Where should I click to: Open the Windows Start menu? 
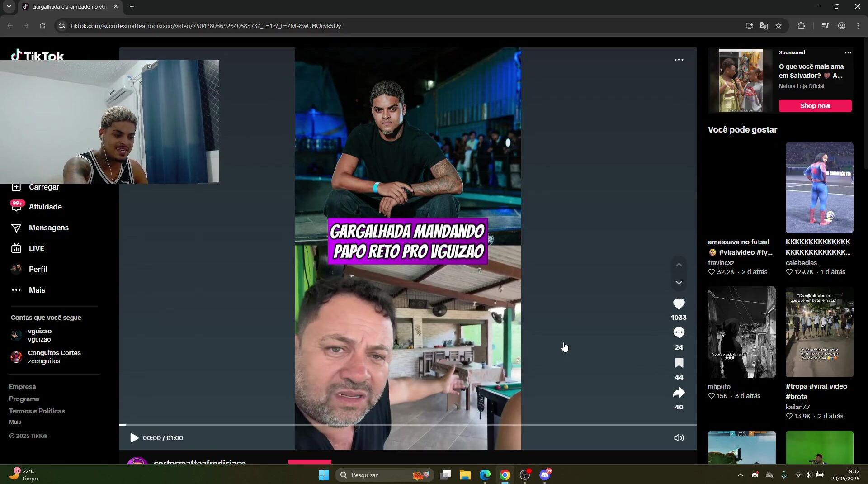(x=324, y=475)
